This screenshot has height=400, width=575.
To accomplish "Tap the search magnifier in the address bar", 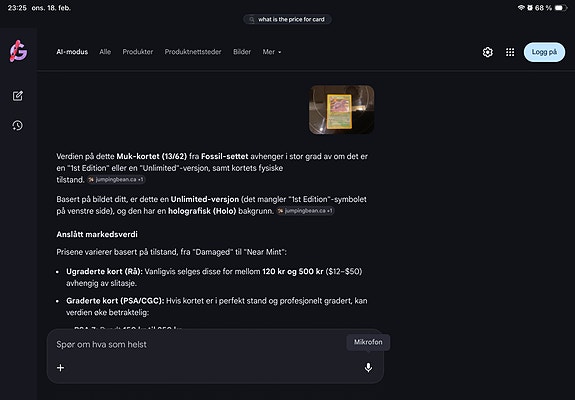I will tap(251, 19).
